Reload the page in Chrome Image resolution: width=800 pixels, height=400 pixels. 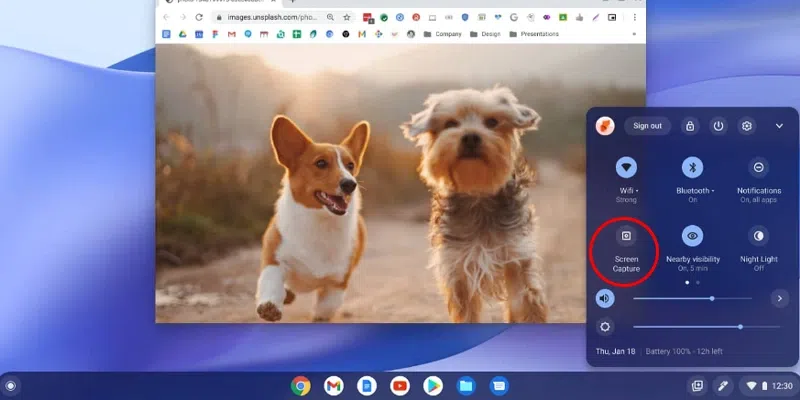pyautogui.click(x=199, y=17)
